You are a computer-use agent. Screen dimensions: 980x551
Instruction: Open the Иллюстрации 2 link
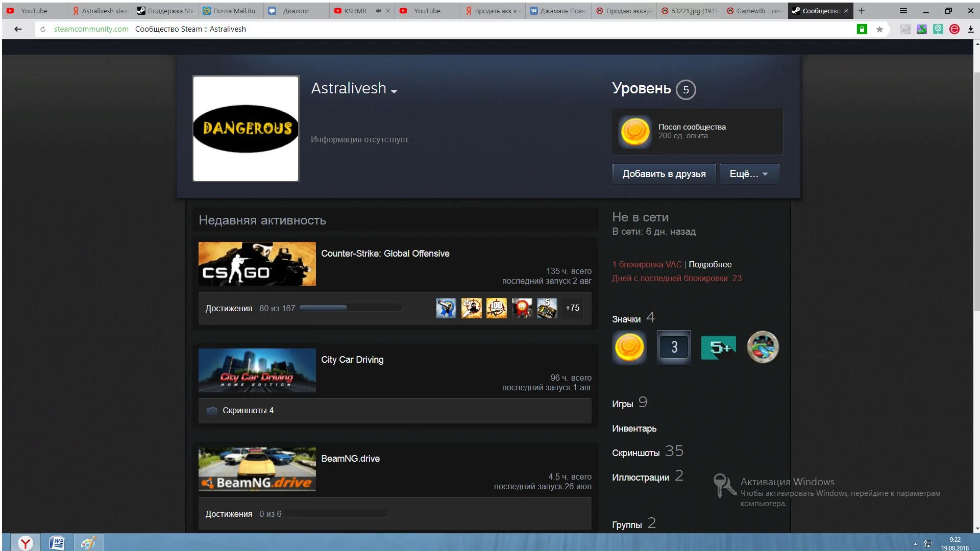pos(648,477)
